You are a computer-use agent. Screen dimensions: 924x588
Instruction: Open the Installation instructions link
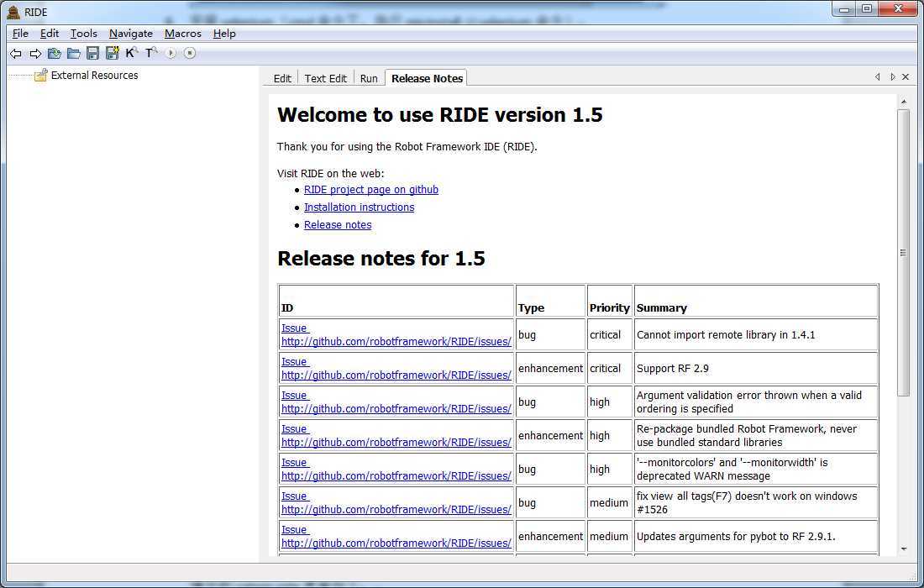(x=359, y=207)
